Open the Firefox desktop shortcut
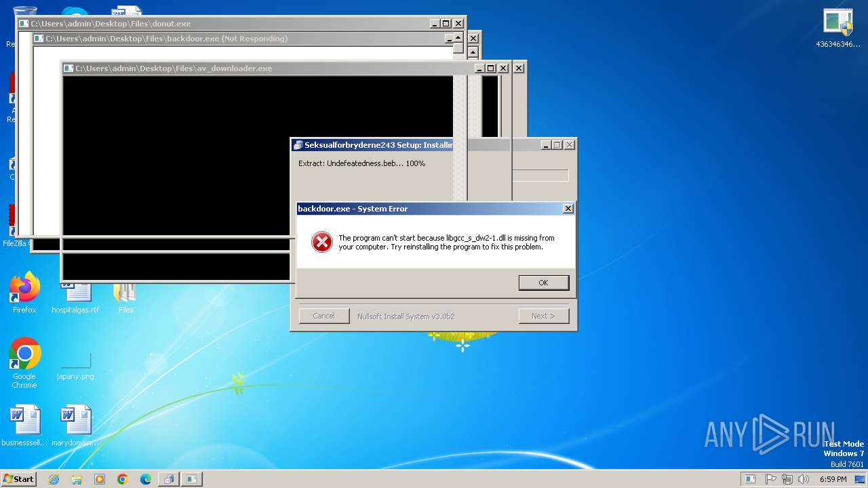Viewport: 868px width, 488px height. click(x=24, y=293)
